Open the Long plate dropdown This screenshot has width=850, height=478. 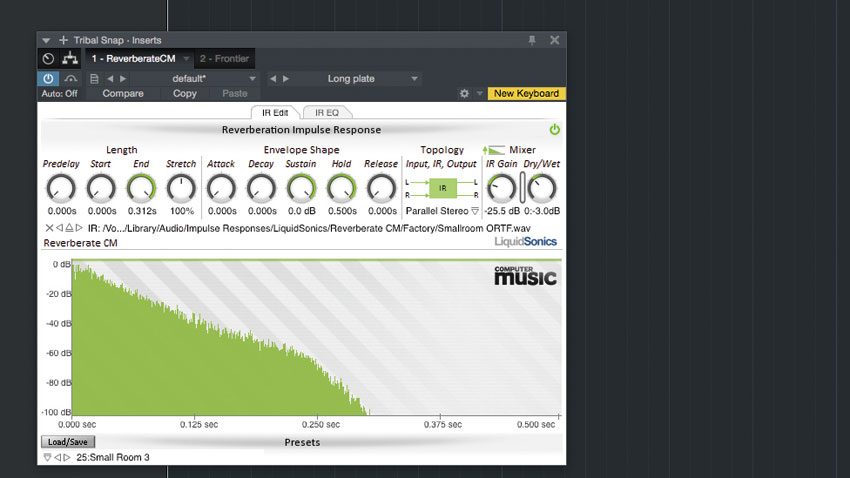coord(414,79)
